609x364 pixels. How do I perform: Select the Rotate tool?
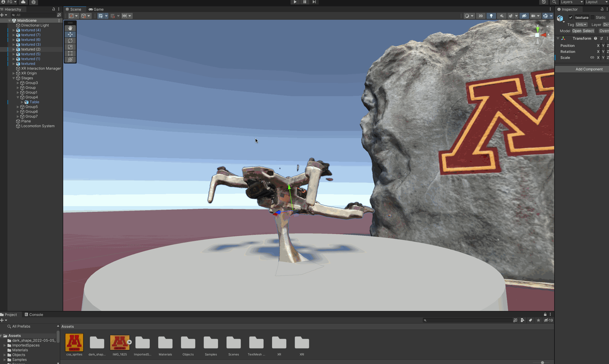[x=70, y=41]
